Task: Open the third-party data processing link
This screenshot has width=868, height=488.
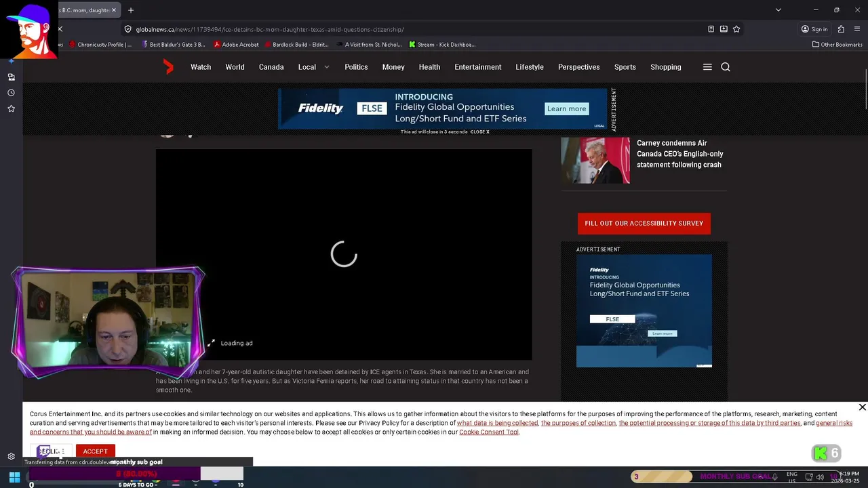Action: pyautogui.click(x=709, y=423)
